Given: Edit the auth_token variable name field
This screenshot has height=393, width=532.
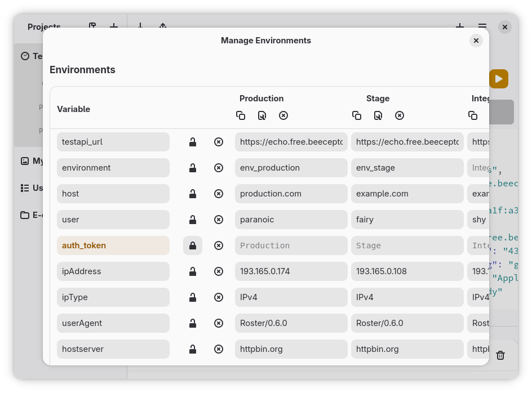Looking at the screenshot, I should pos(113,245).
